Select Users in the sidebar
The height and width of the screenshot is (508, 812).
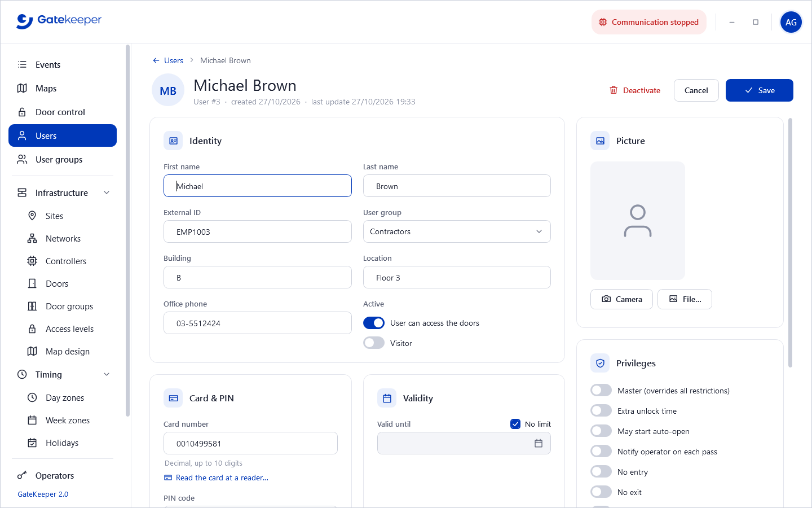[x=63, y=135]
